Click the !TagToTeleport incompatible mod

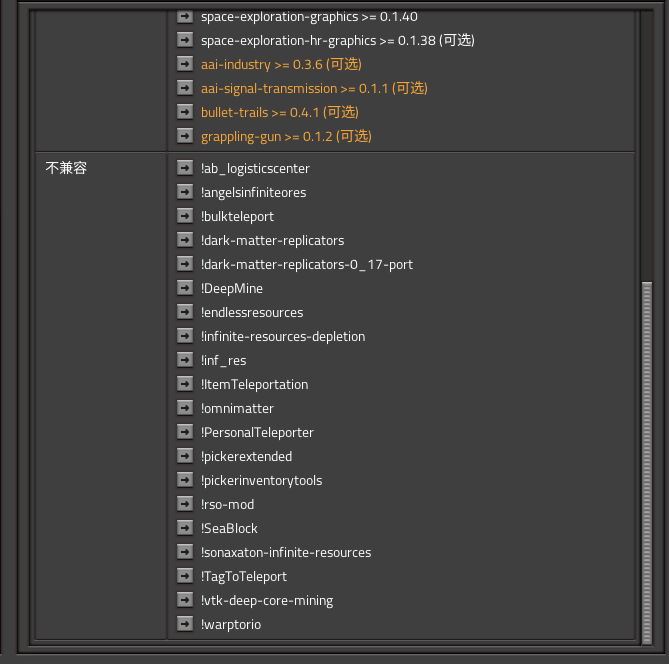243,576
